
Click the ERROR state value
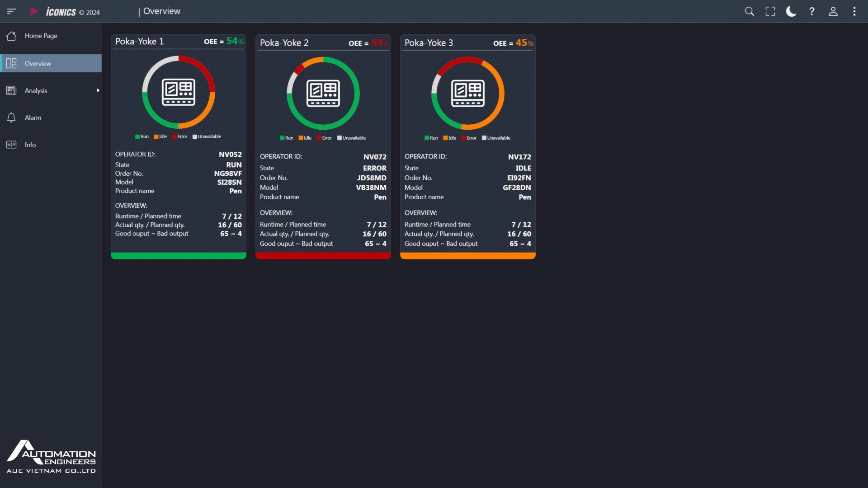coord(375,168)
